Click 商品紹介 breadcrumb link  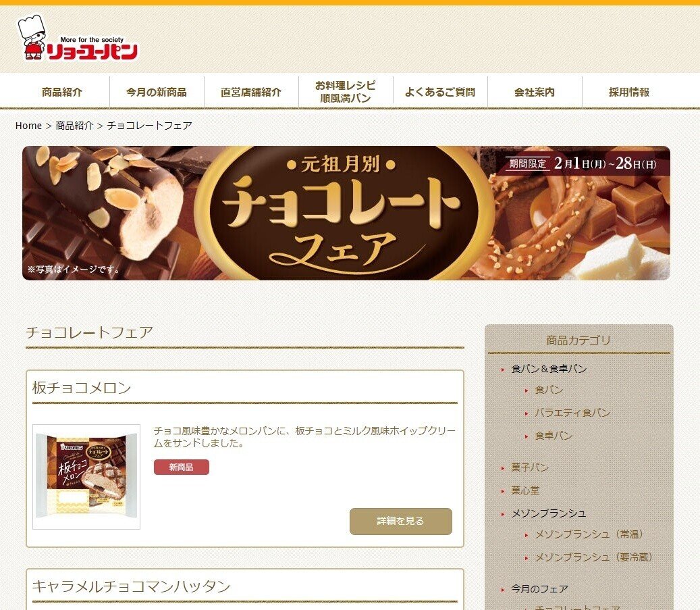[x=74, y=126]
